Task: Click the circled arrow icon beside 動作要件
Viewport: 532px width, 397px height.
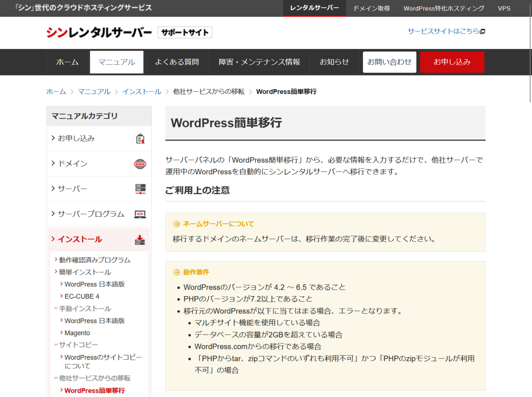Action: coord(177,272)
